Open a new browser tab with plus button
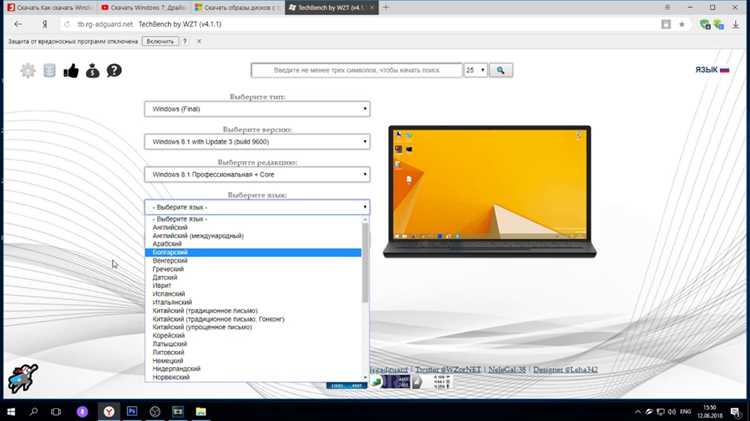Screen dimensions: 750x421 (386, 8)
